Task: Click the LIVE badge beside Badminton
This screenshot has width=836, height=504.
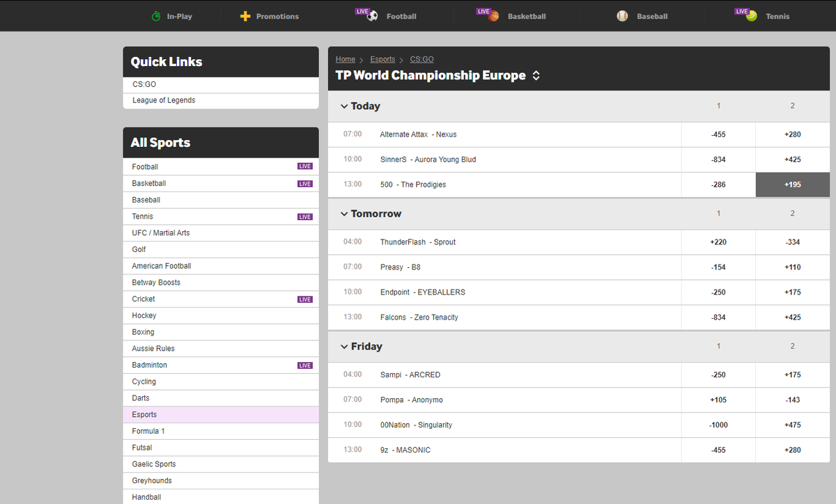Action: [305, 365]
